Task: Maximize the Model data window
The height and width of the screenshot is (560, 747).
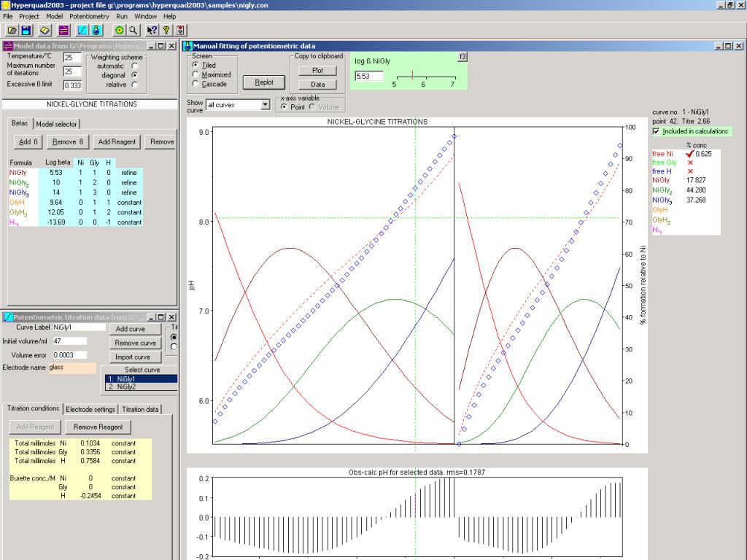Action: pos(161,46)
